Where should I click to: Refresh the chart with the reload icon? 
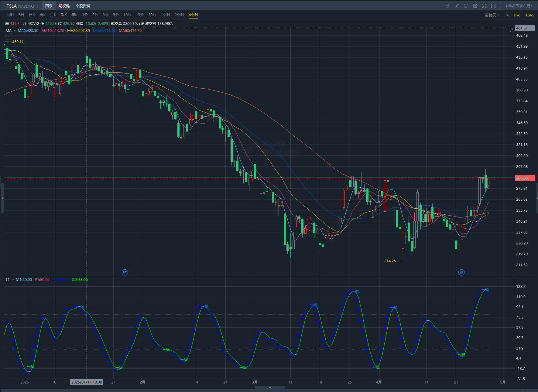466,6
